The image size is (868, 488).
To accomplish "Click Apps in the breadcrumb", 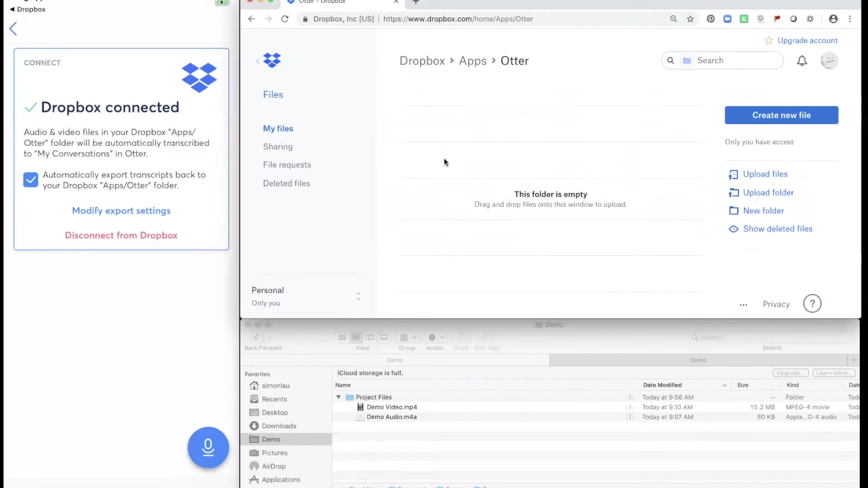I will tap(473, 61).
